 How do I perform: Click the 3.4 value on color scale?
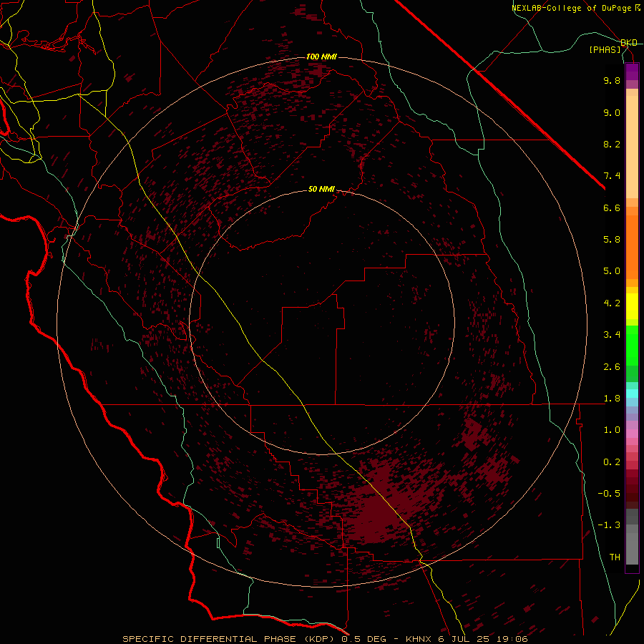point(612,335)
